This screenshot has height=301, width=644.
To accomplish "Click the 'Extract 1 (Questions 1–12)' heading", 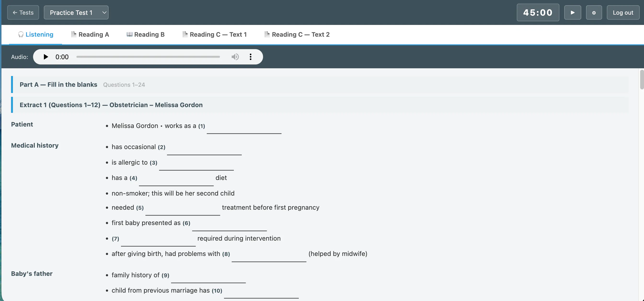I will pyautogui.click(x=111, y=105).
